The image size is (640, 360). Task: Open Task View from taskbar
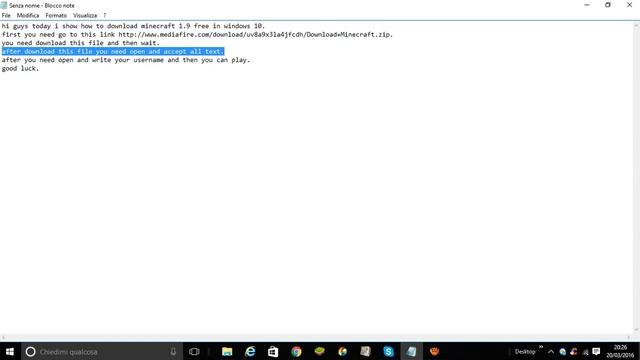194,351
